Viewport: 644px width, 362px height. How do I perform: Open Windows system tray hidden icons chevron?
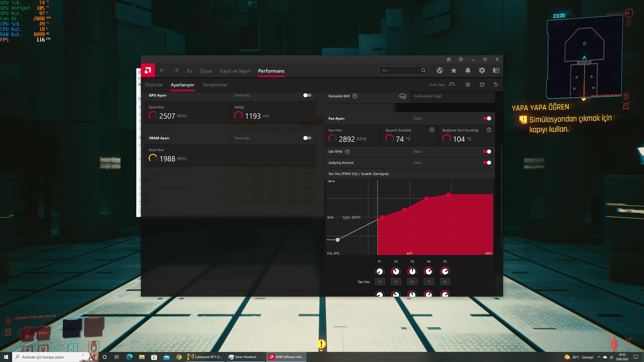point(599,357)
